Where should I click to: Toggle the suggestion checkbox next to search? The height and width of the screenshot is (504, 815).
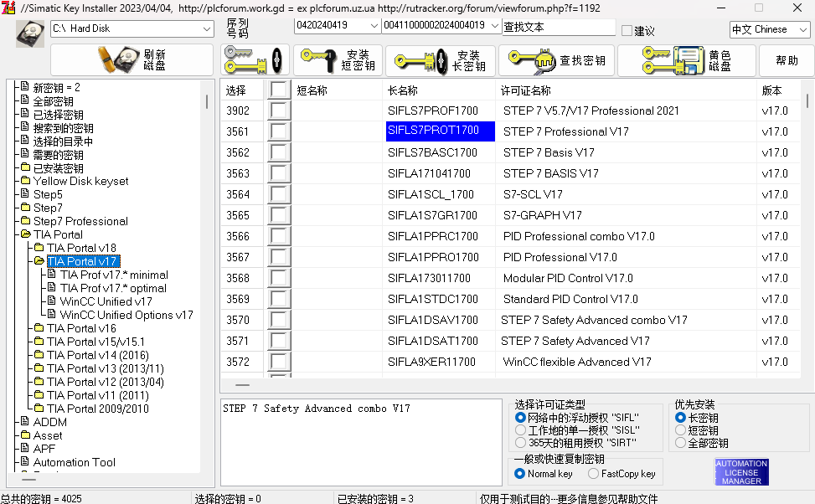[x=627, y=31]
